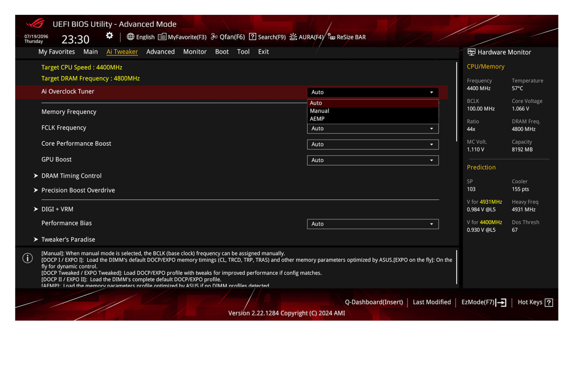The width and height of the screenshot is (569, 392).
Task: Open AURA(F4) lighting settings
Action: pyautogui.click(x=306, y=37)
